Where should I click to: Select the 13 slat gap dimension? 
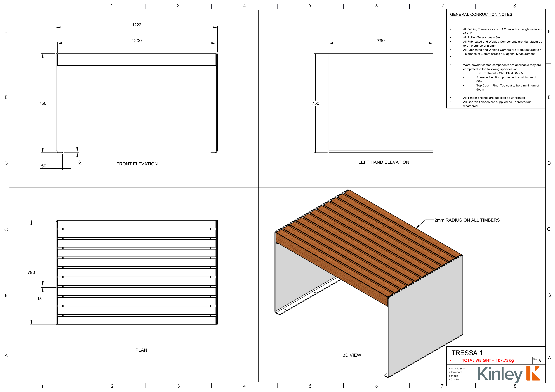[x=39, y=299]
